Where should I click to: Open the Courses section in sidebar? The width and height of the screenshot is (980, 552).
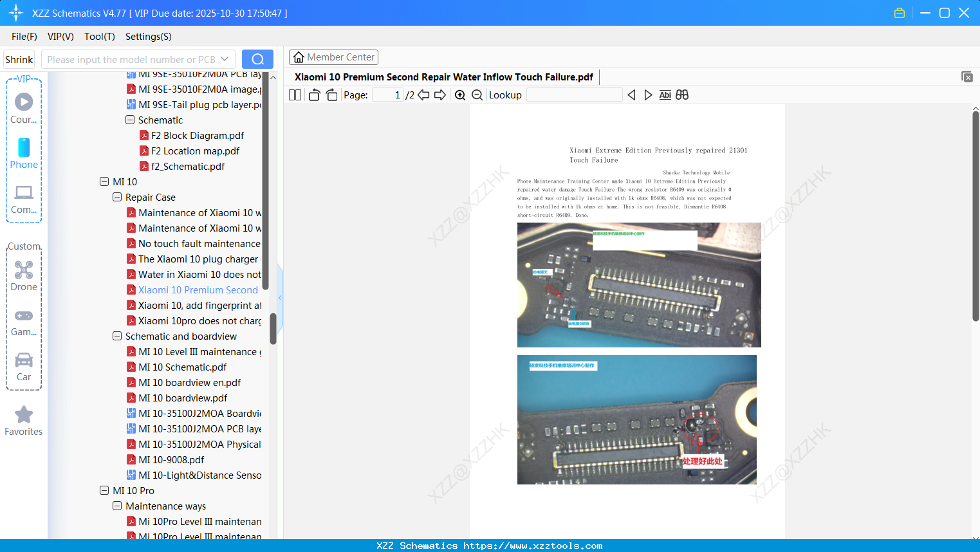24,109
